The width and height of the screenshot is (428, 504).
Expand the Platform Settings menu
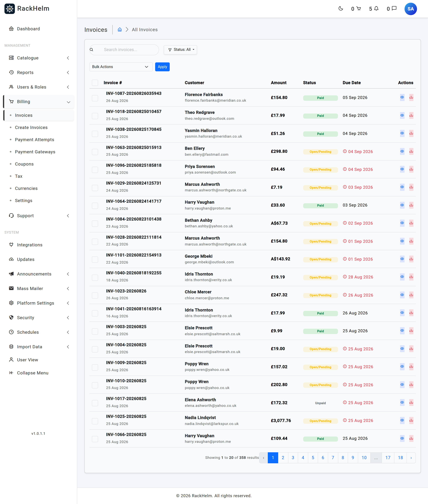(x=39, y=303)
